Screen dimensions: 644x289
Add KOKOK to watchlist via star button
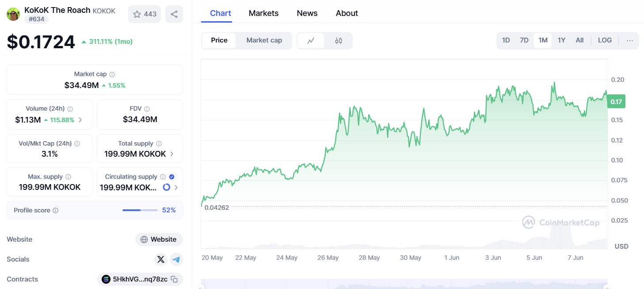[x=145, y=14]
